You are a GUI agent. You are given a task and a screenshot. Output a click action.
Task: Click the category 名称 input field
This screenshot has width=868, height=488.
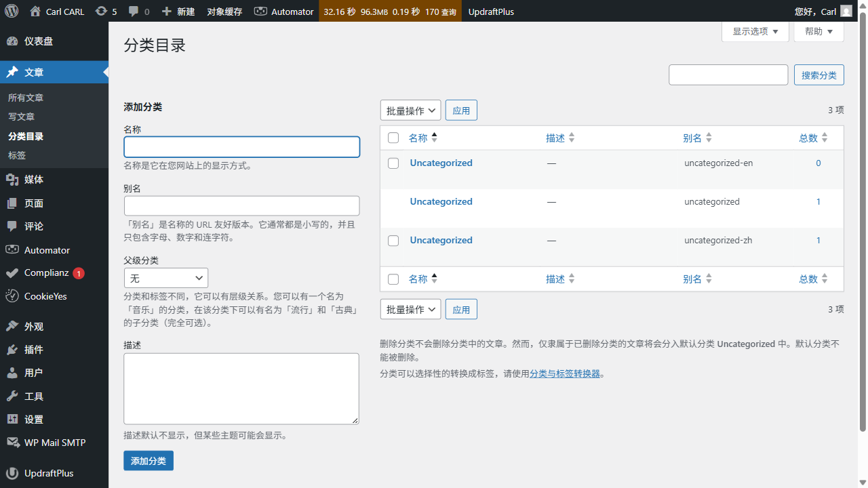[x=241, y=146]
